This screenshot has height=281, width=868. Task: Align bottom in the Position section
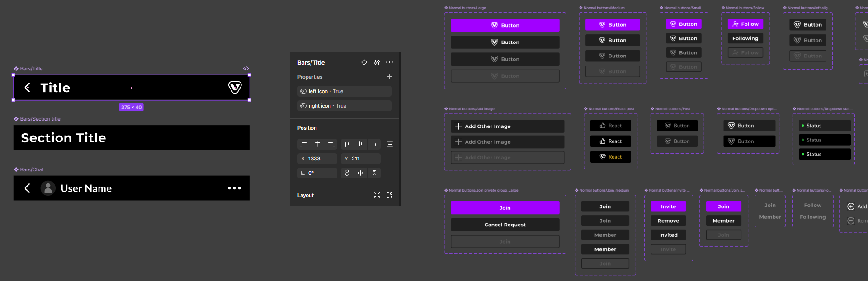coord(374,144)
